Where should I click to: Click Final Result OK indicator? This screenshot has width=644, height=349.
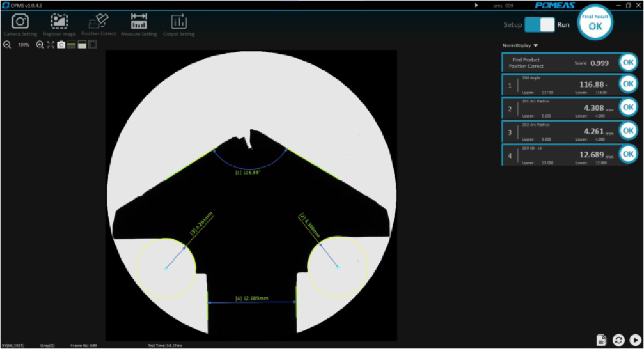click(595, 22)
